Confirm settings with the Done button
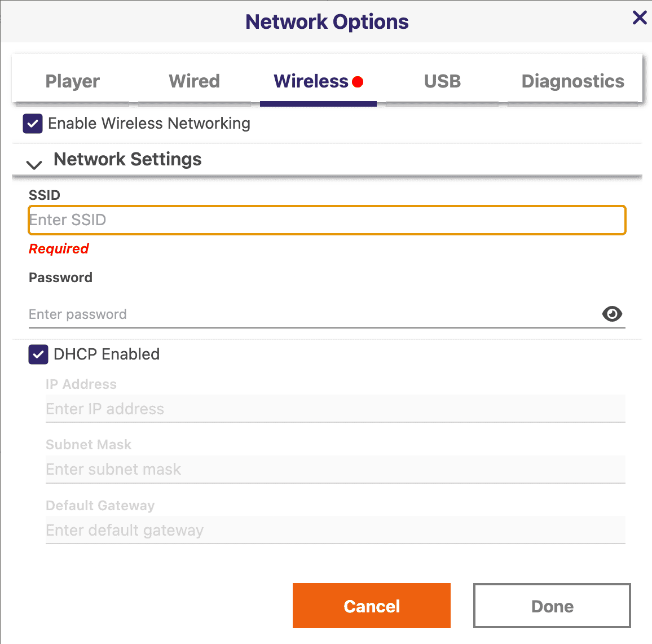652x644 pixels. pos(552,606)
